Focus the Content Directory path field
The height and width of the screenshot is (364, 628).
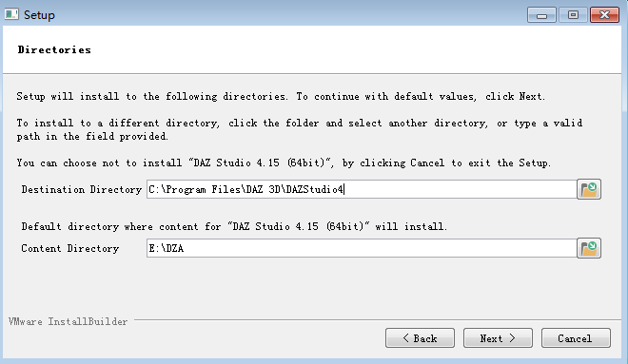coord(362,248)
